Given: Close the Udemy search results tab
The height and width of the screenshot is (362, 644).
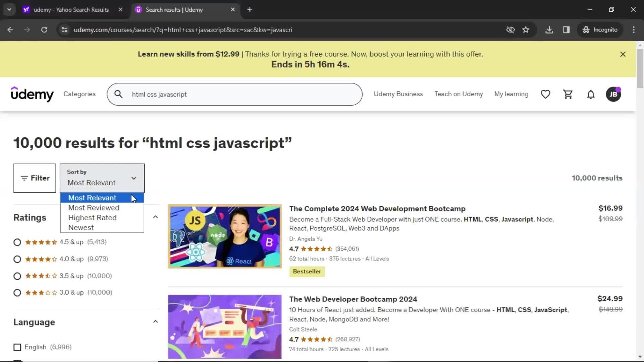Looking at the screenshot, I should point(233,10).
